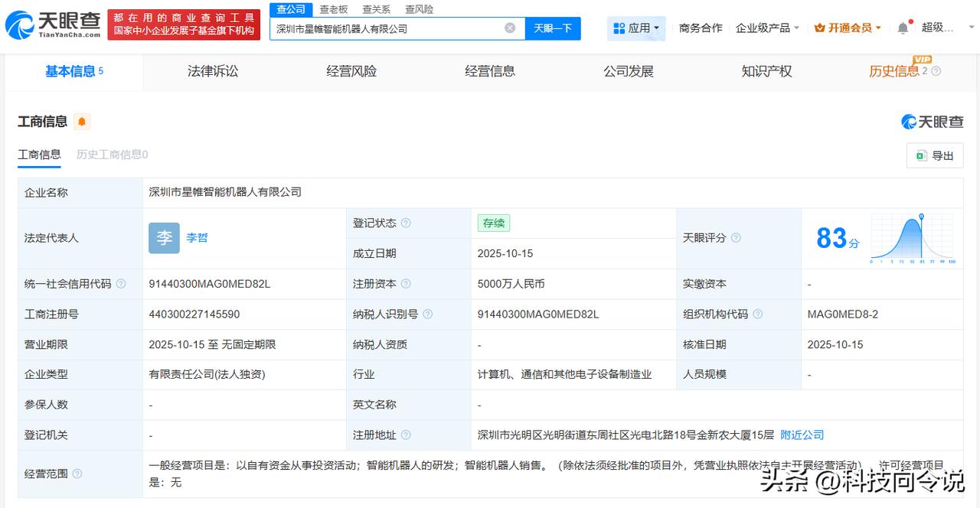Open the 历史工商信息 sub-tab

pos(112,155)
